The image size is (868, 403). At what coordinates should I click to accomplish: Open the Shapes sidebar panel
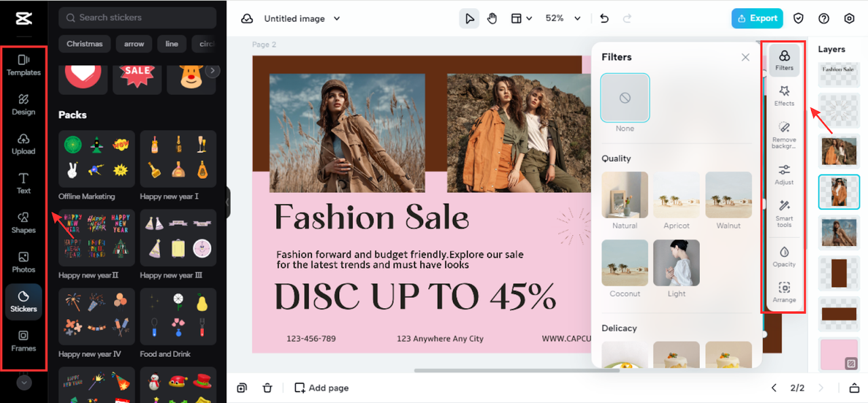[24, 222]
